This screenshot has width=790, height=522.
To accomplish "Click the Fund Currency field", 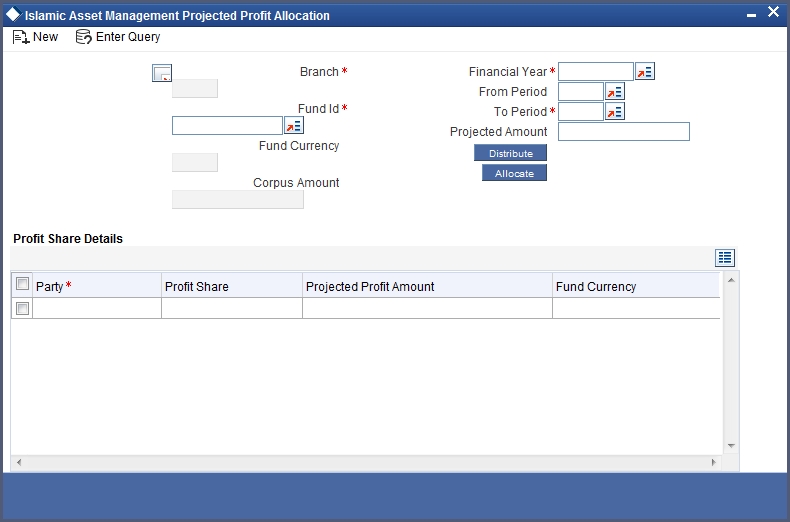I will point(195,163).
